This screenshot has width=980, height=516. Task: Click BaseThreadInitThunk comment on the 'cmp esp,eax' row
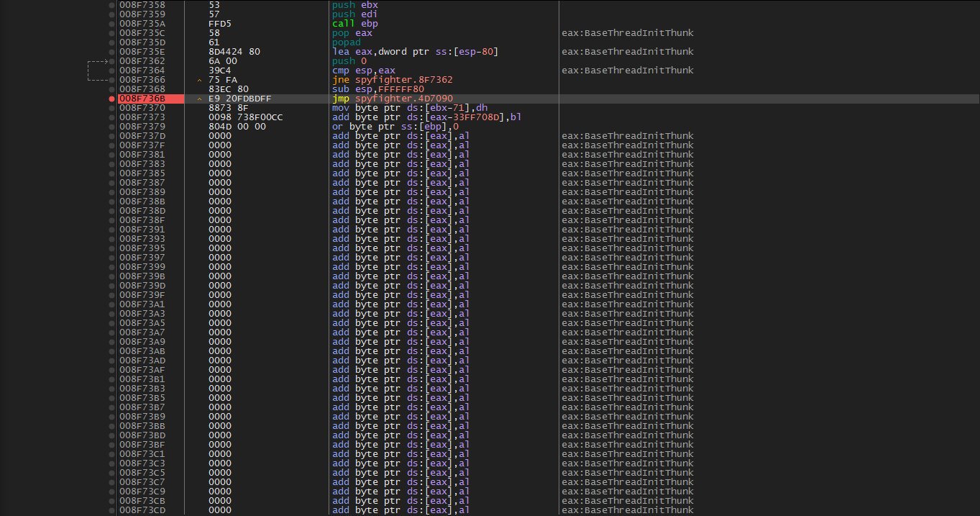click(x=628, y=71)
